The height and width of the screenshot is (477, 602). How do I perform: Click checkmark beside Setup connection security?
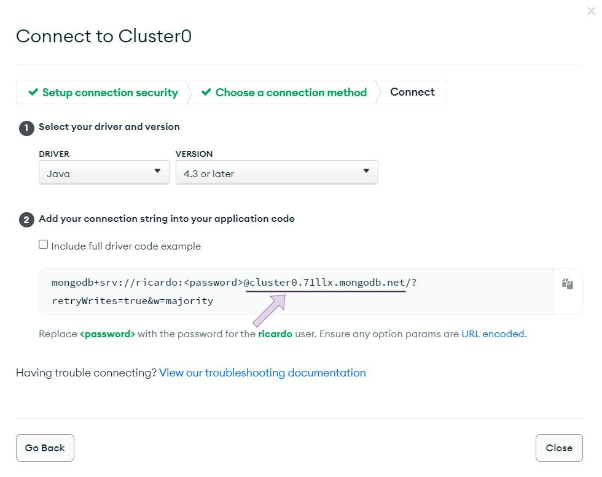33,93
